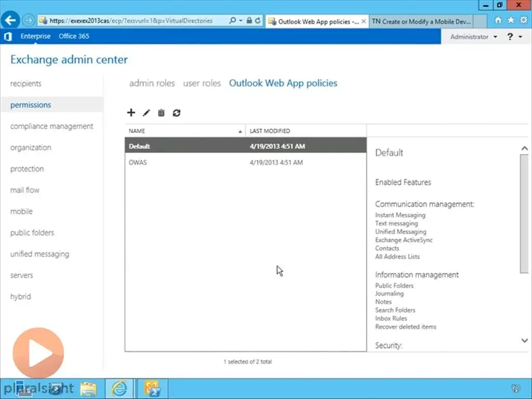Refresh the policy list
Screen dimensions: 532x399
(177, 113)
